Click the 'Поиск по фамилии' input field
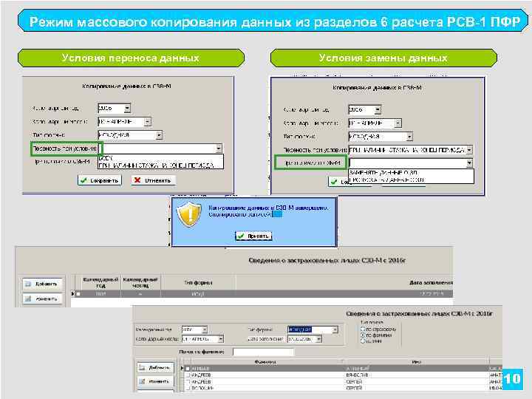 264,352
